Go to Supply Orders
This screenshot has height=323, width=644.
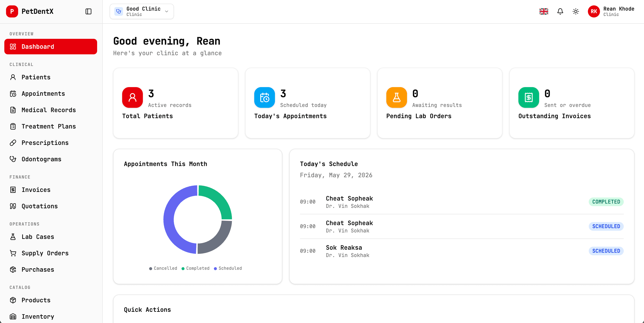(x=51, y=253)
